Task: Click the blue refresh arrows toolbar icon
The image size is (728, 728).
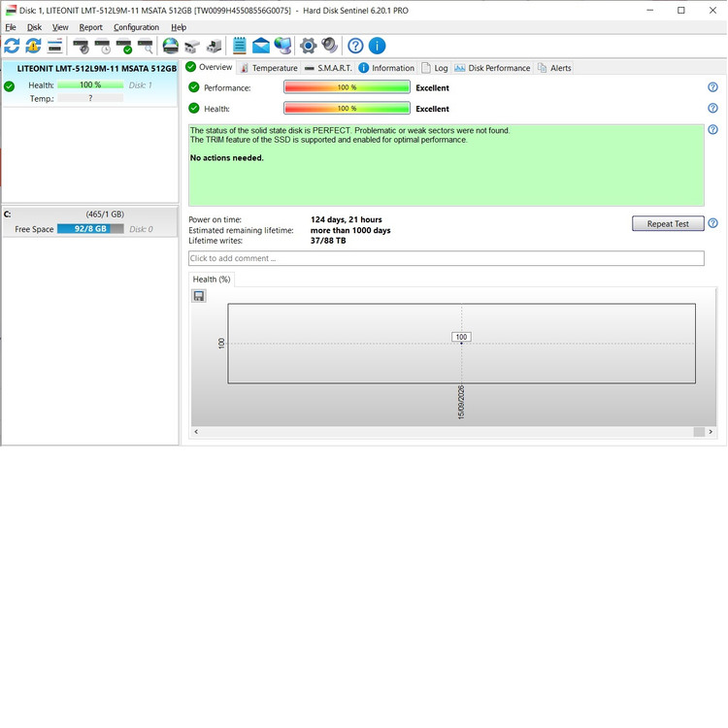Action: pyautogui.click(x=12, y=46)
